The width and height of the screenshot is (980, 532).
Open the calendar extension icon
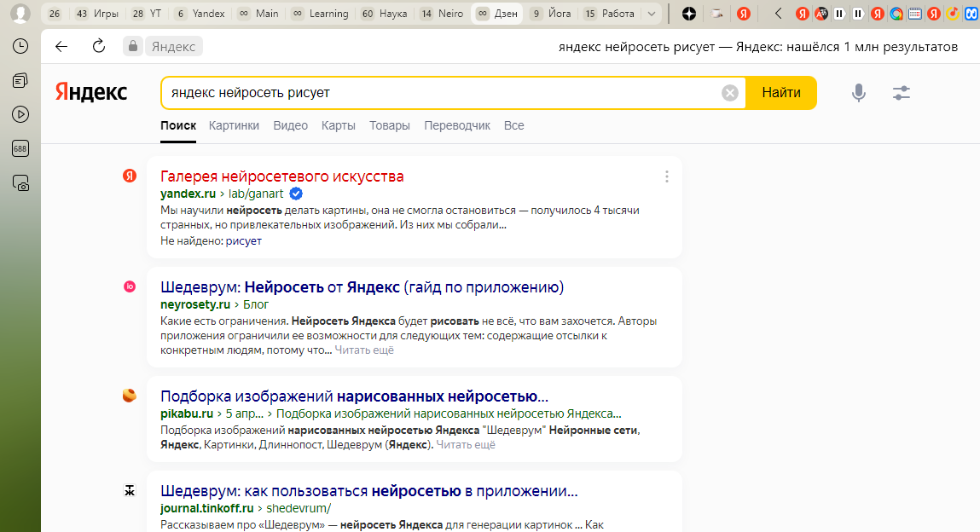click(x=916, y=12)
